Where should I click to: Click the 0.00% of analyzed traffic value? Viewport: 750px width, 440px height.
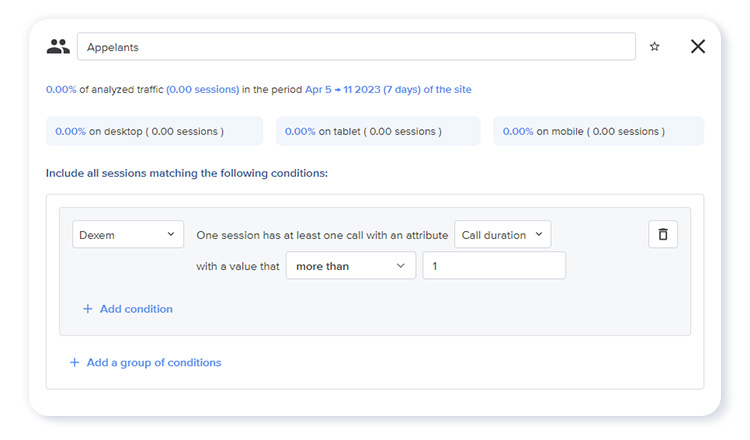60,90
